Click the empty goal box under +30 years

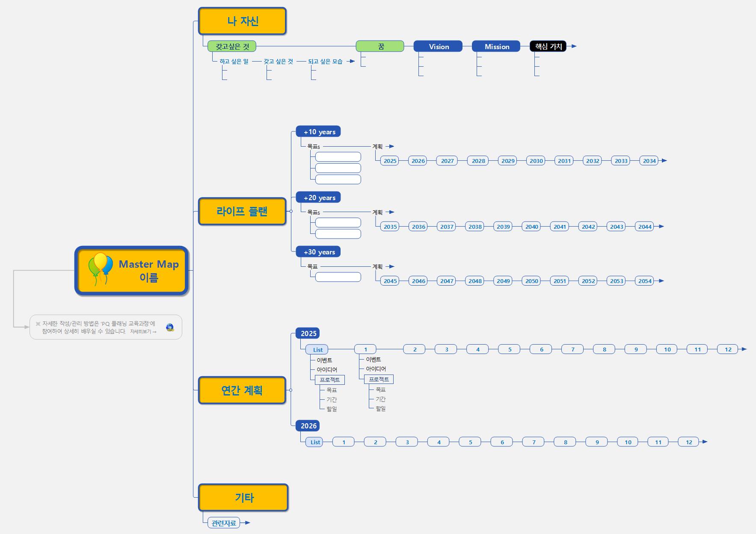[338, 277]
